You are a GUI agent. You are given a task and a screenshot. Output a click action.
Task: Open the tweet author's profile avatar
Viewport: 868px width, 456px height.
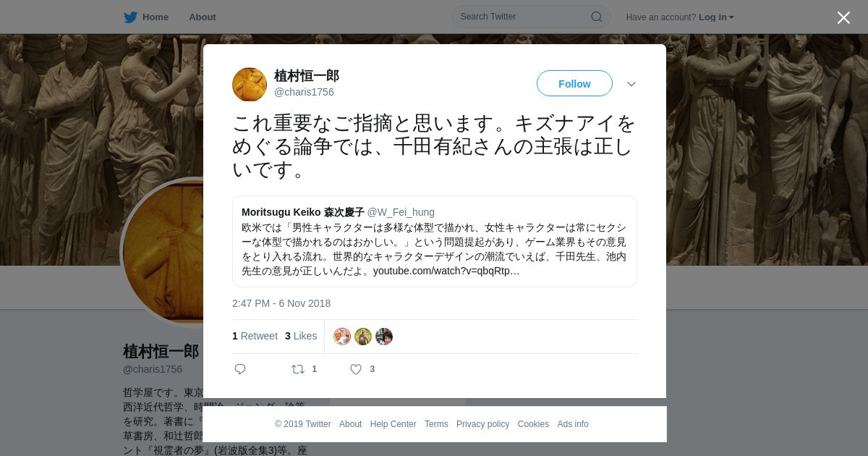click(250, 85)
